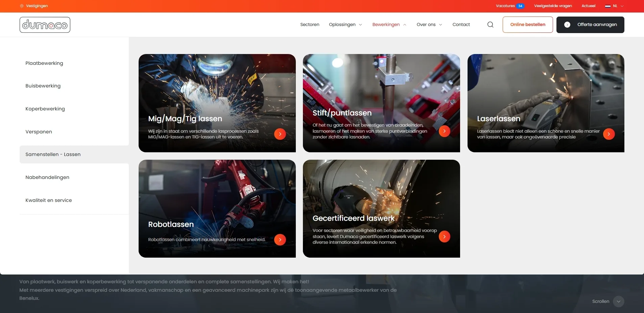Click the arrow icon in Offerte aanvragen button
The image size is (644, 313).
567,25
